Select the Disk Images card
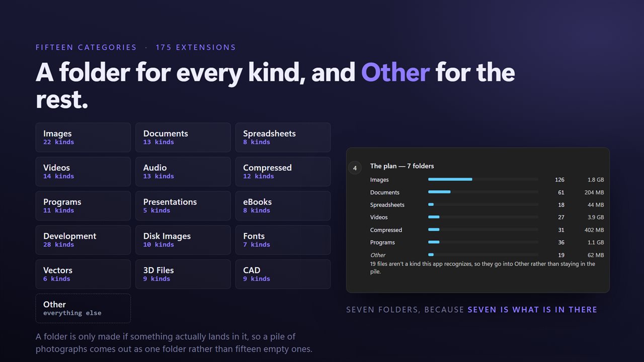 pos(183,240)
